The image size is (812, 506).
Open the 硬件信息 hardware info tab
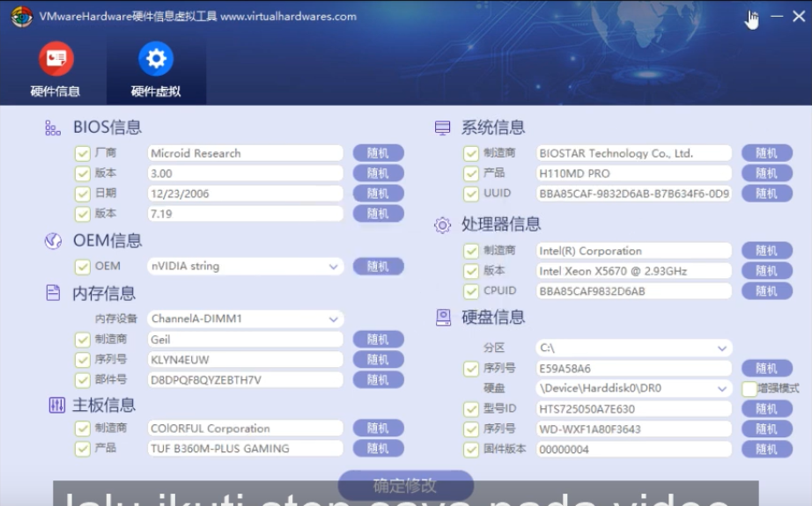(55, 70)
